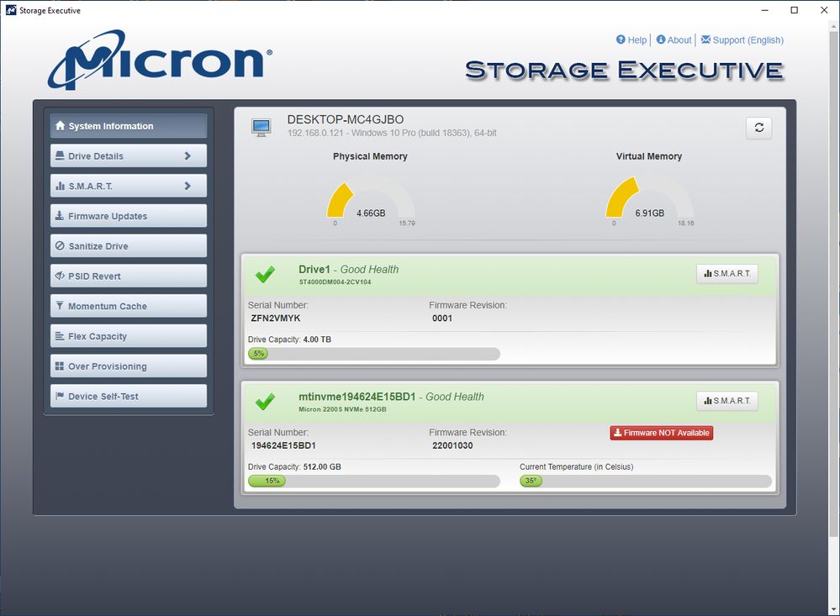Open Momentum Cache settings
840x616 pixels.
(x=129, y=306)
